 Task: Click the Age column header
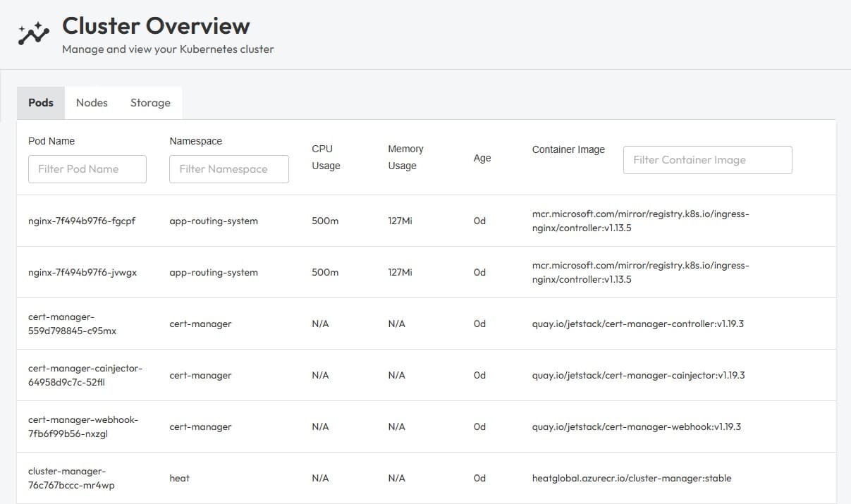pos(482,158)
